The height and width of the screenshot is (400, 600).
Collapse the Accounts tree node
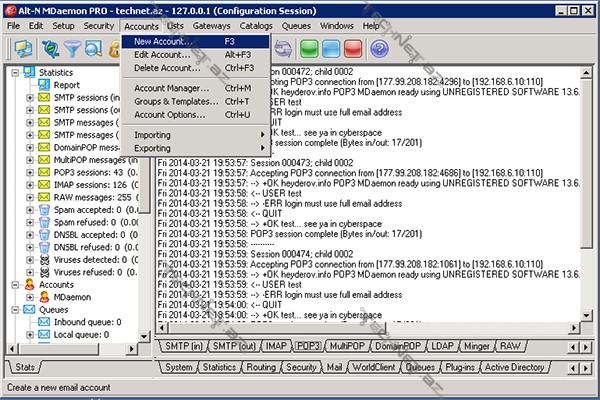[x=12, y=283]
